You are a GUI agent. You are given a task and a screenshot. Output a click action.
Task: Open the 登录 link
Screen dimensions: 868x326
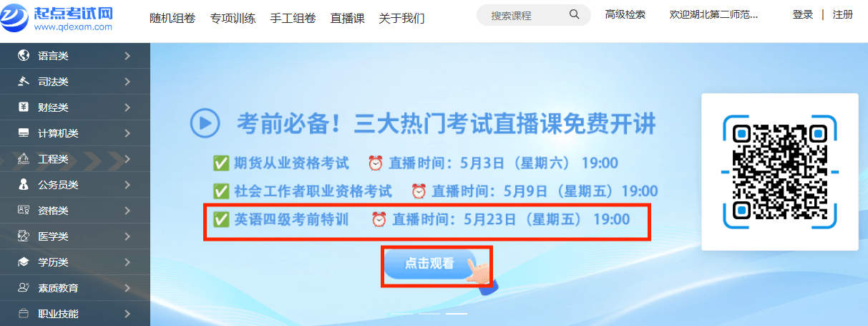click(803, 14)
